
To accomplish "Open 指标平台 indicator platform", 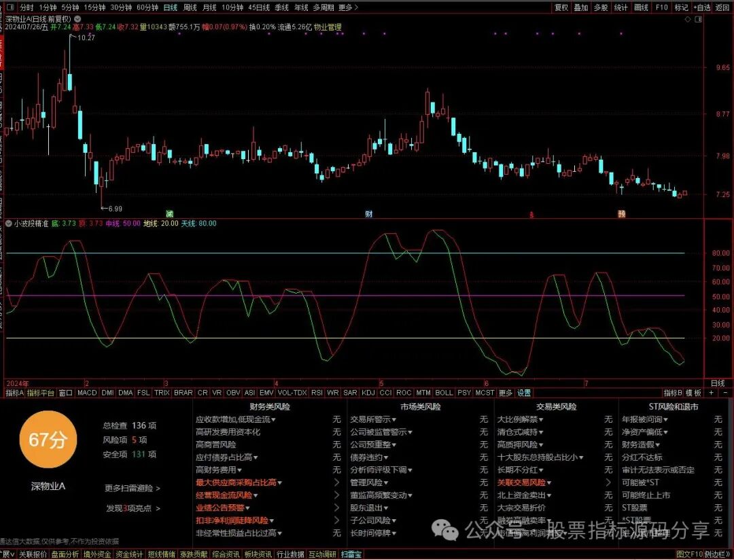I will coord(41,393).
